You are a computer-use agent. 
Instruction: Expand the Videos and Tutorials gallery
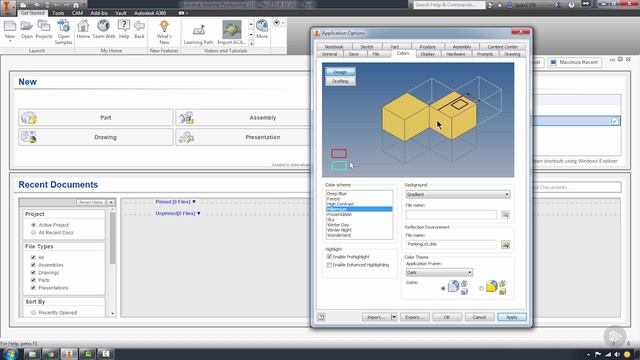251,43
